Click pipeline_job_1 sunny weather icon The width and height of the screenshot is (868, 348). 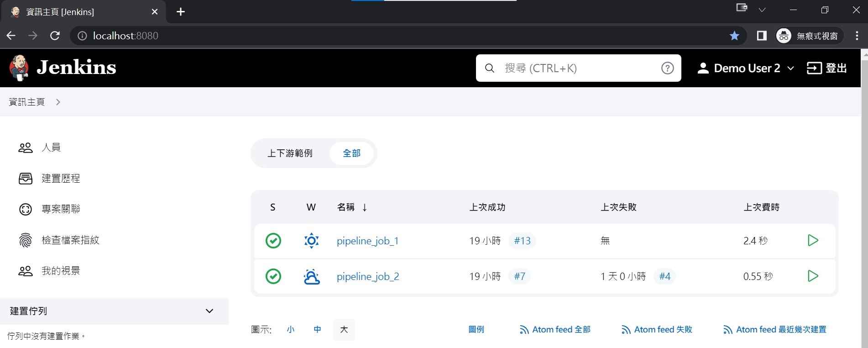(311, 241)
